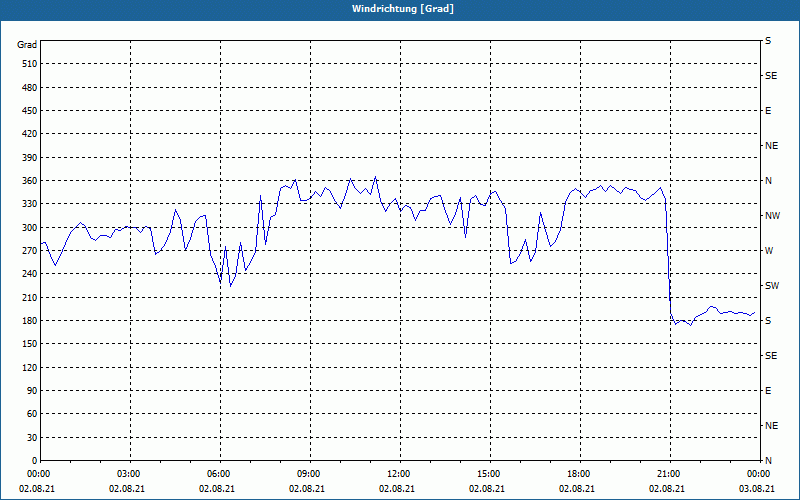Click the 15:00 time axis label
The height and width of the screenshot is (500, 800).
pos(487,474)
